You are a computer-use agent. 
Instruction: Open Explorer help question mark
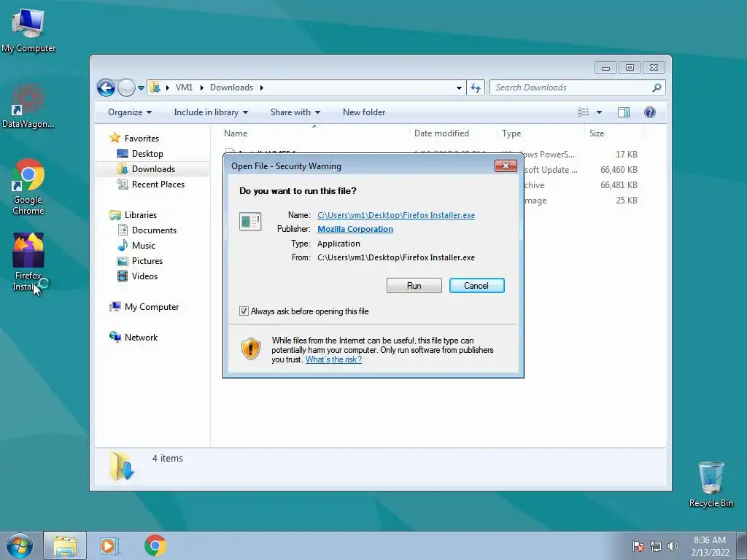pyautogui.click(x=650, y=112)
